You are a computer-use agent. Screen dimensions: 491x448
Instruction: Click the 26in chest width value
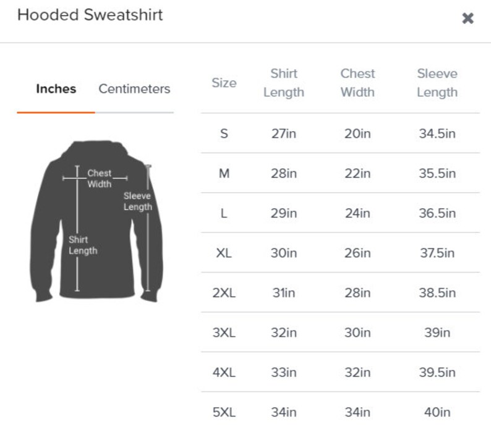357,253
